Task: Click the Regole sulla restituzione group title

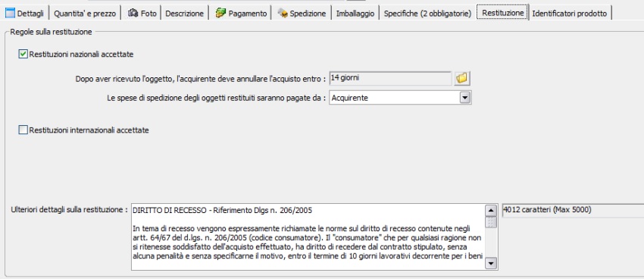Action: click(51, 32)
